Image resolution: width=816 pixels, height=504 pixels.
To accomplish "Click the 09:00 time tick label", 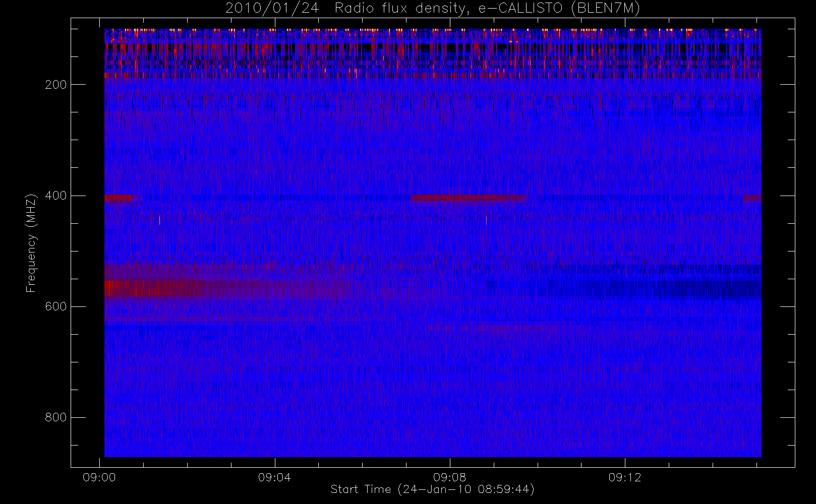I will [x=99, y=477].
